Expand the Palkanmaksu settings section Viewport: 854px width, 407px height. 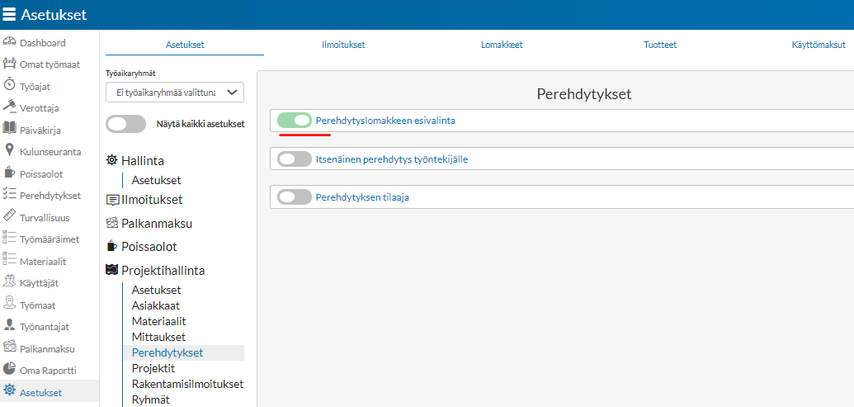156,223
